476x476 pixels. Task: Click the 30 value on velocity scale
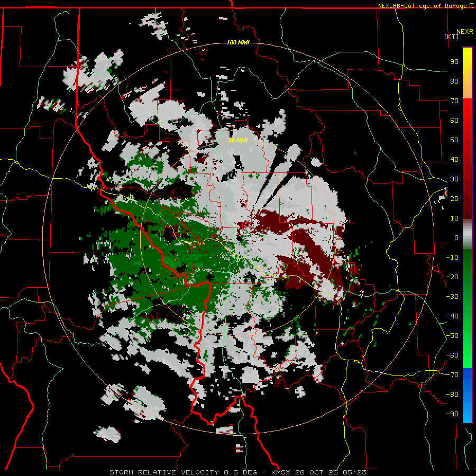pyautogui.click(x=454, y=179)
